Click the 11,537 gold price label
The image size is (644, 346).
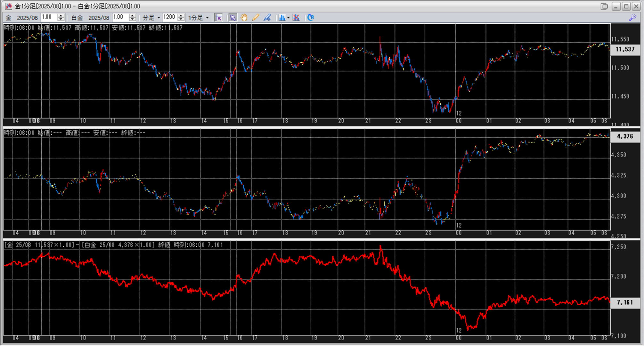tap(625, 49)
